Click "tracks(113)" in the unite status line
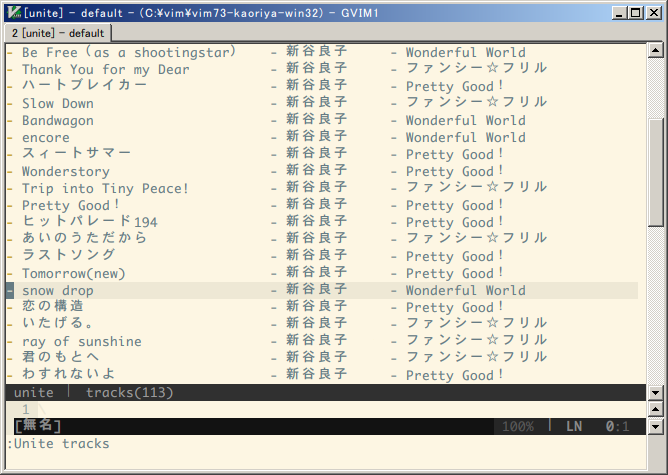This screenshot has height=475, width=668. [x=130, y=392]
